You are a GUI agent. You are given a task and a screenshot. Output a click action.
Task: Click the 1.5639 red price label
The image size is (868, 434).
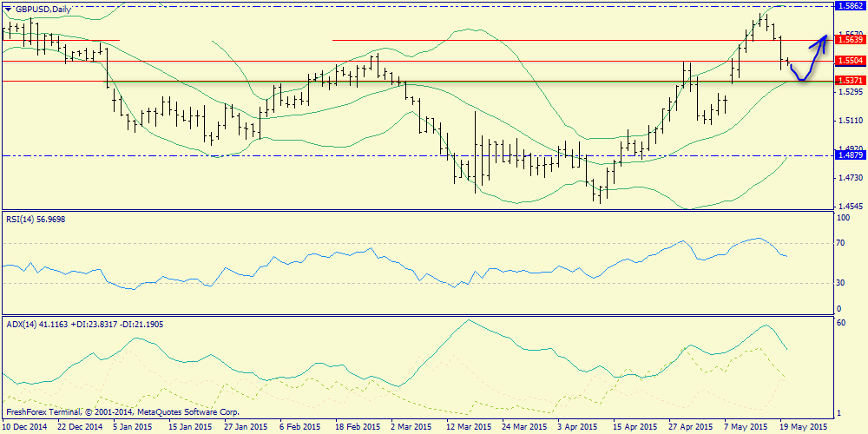pyautogui.click(x=848, y=40)
